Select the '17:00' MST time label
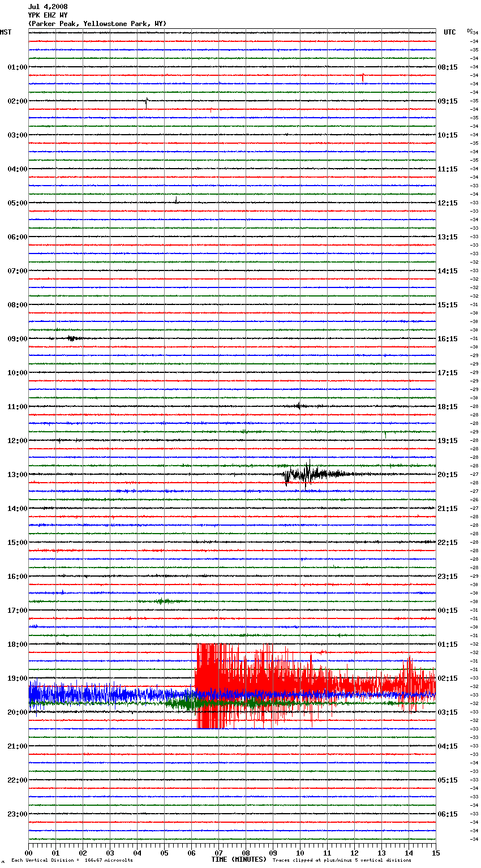This screenshot has height=868, width=481. [x=18, y=611]
